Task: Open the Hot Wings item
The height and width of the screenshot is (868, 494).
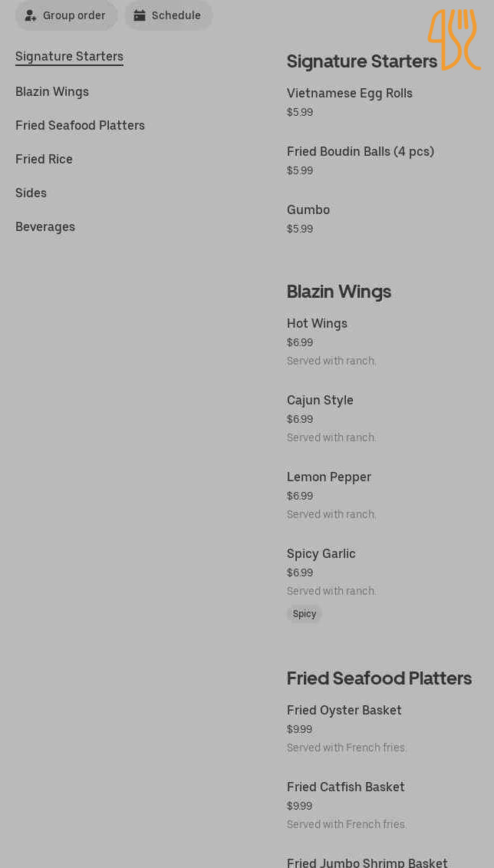Action: (317, 324)
